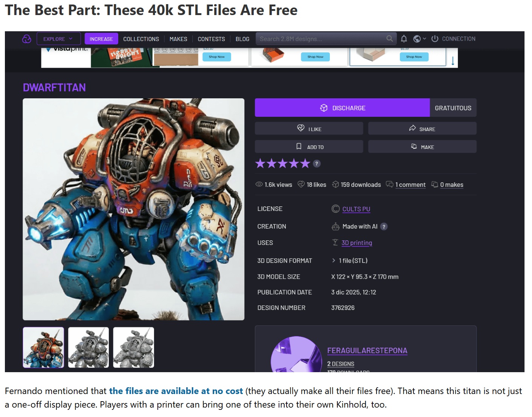Click the design number 3762926
The width and height of the screenshot is (532, 417).
click(343, 308)
